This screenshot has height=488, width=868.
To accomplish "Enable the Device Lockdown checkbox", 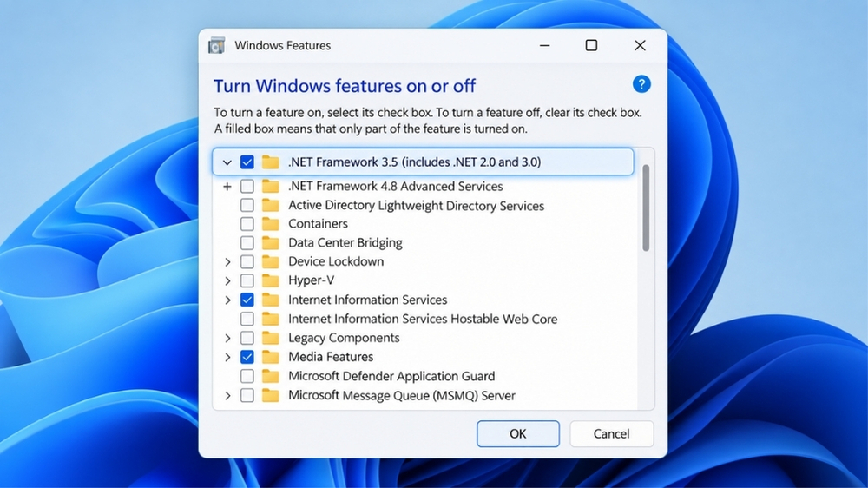I will [247, 261].
